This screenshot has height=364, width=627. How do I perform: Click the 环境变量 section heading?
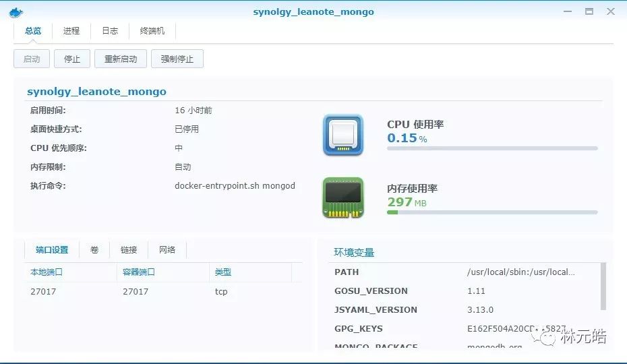354,252
